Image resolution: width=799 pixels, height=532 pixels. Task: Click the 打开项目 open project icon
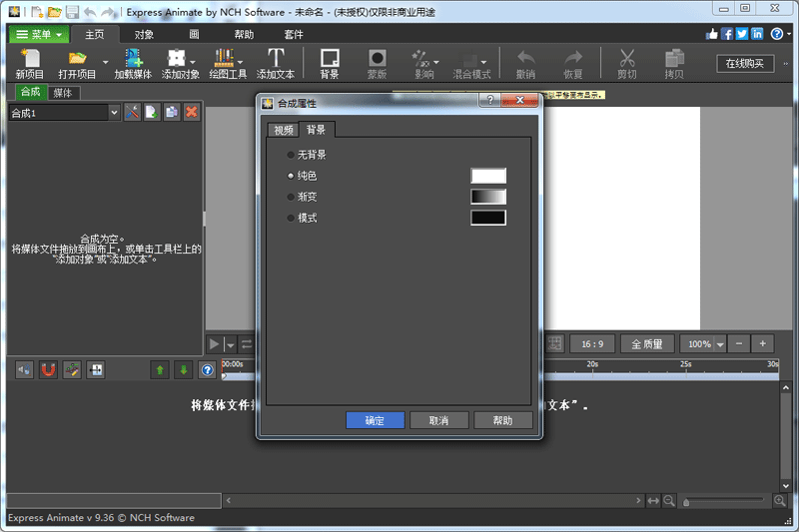[77, 63]
